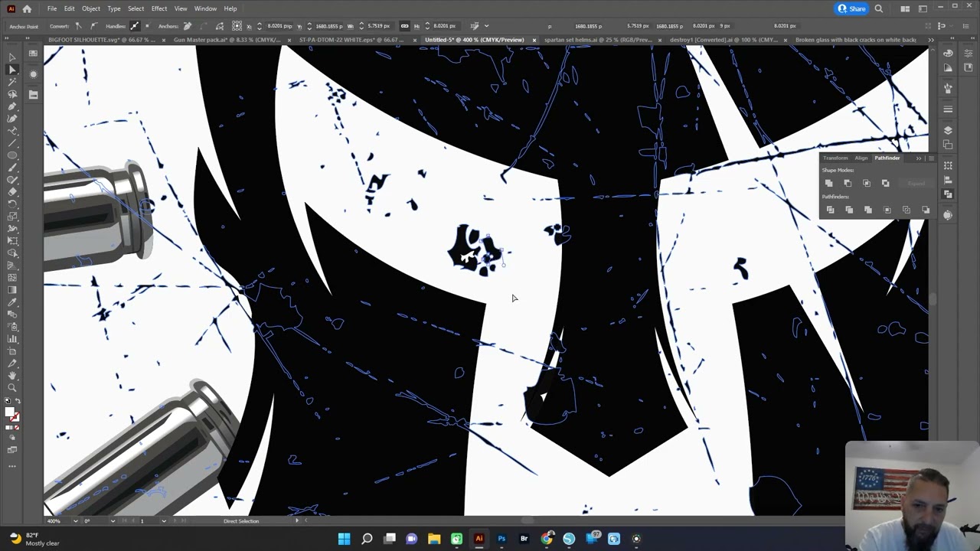The image size is (980, 551).
Task: Select the Magic Wand tool
Action: (12, 82)
